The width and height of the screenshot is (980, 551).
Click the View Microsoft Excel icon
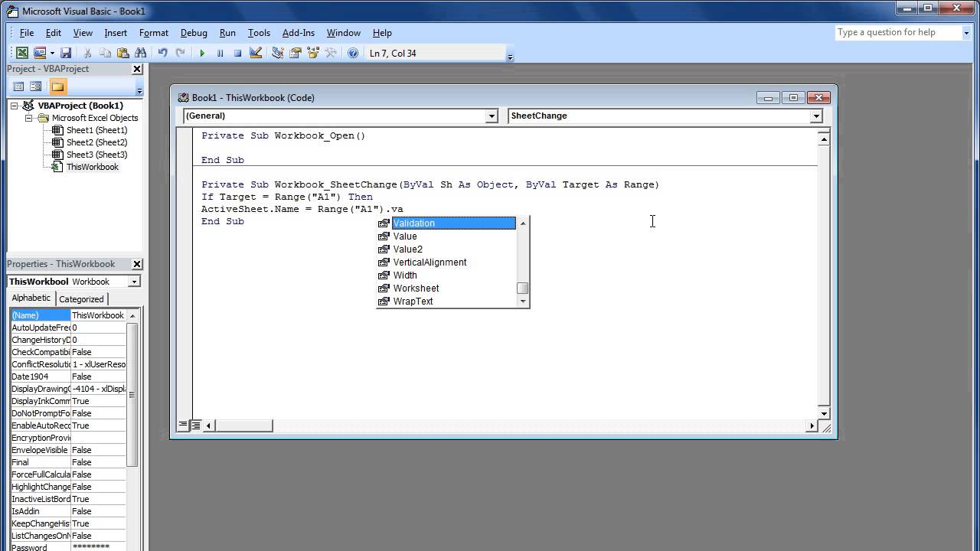22,53
